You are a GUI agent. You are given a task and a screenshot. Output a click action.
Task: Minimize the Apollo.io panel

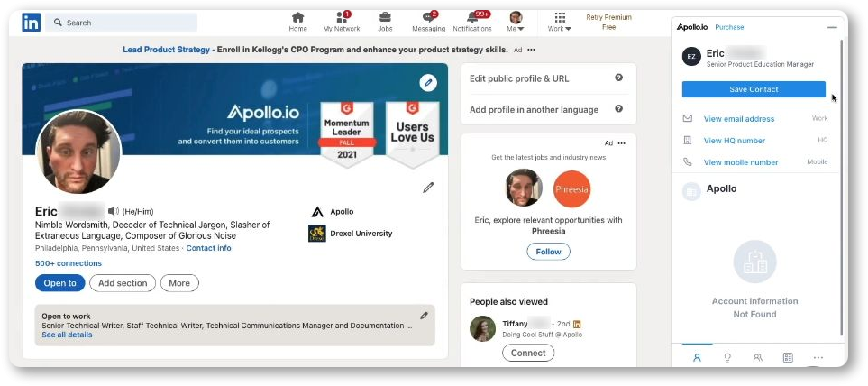point(832,27)
